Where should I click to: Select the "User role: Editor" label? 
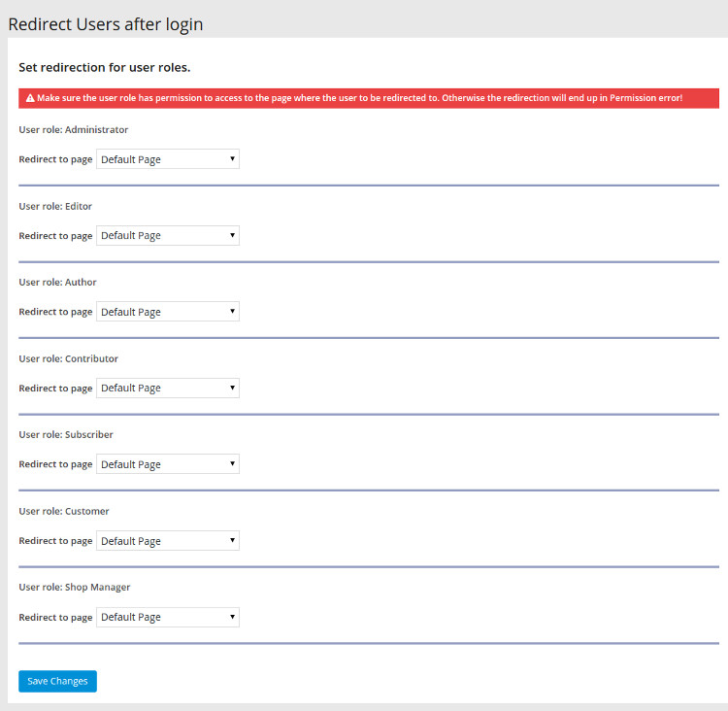tap(55, 206)
